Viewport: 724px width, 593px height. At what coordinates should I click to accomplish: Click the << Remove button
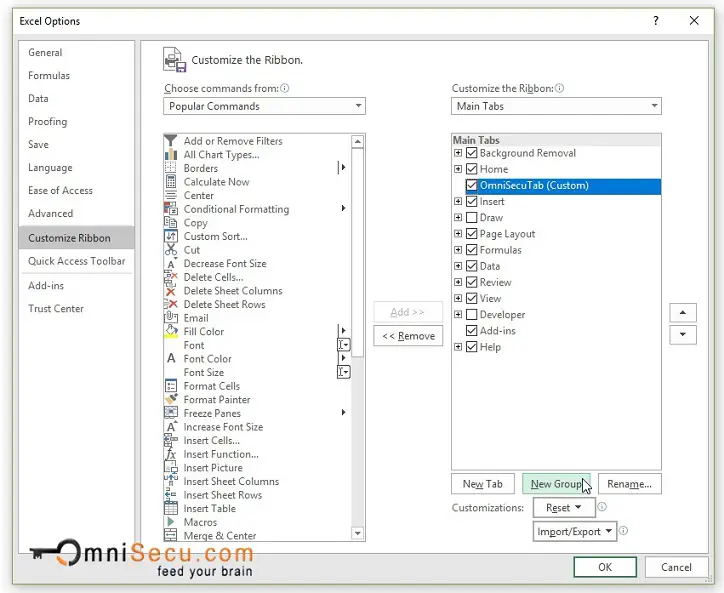[408, 336]
